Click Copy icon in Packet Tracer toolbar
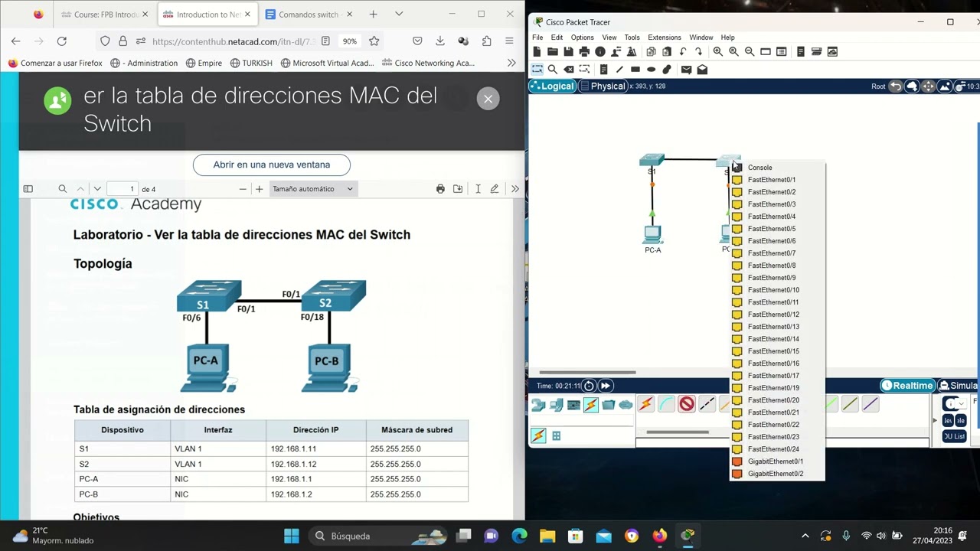Image resolution: width=980 pixels, height=551 pixels. pyautogui.click(x=651, y=51)
